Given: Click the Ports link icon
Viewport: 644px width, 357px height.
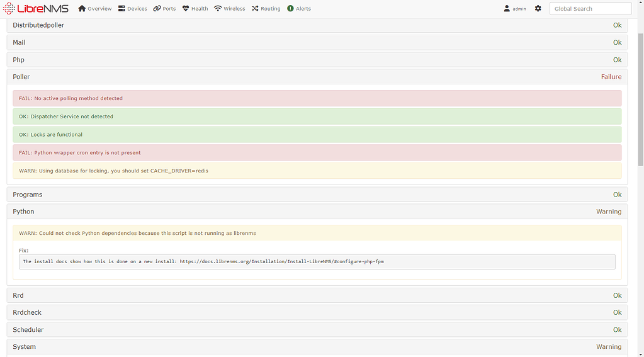Looking at the screenshot, I should [x=157, y=8].
